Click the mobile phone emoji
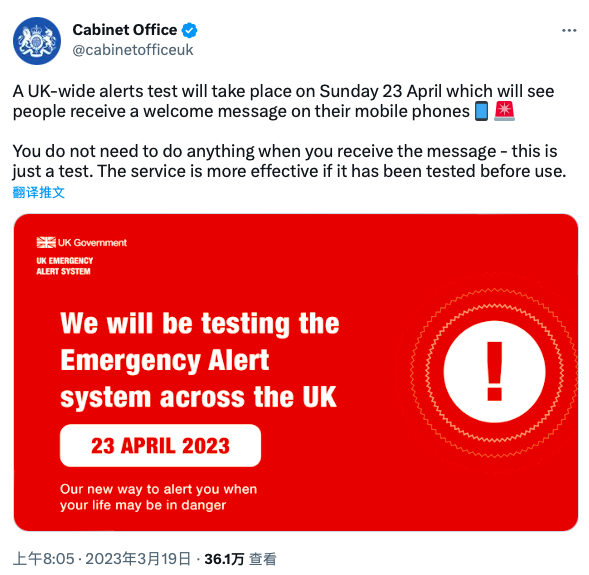Viewport: 589px width, 575px height. [482, 111]
